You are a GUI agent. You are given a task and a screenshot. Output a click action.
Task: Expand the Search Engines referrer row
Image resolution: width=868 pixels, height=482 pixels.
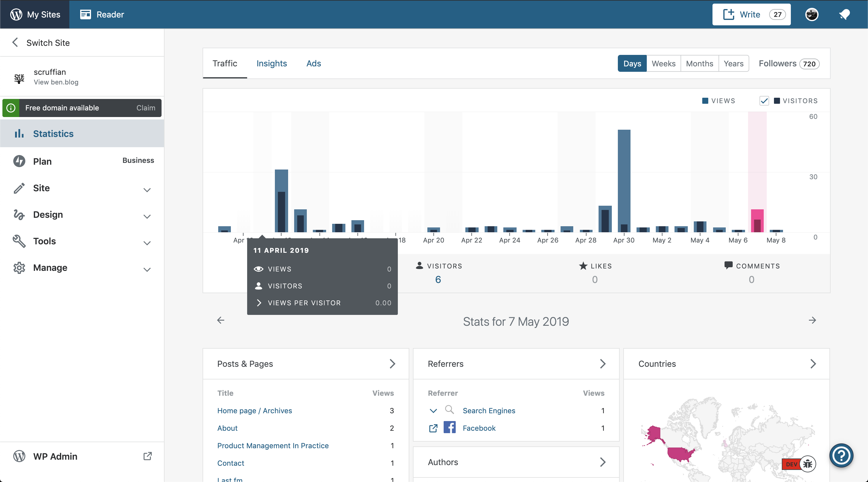click(x=433, y=411)
